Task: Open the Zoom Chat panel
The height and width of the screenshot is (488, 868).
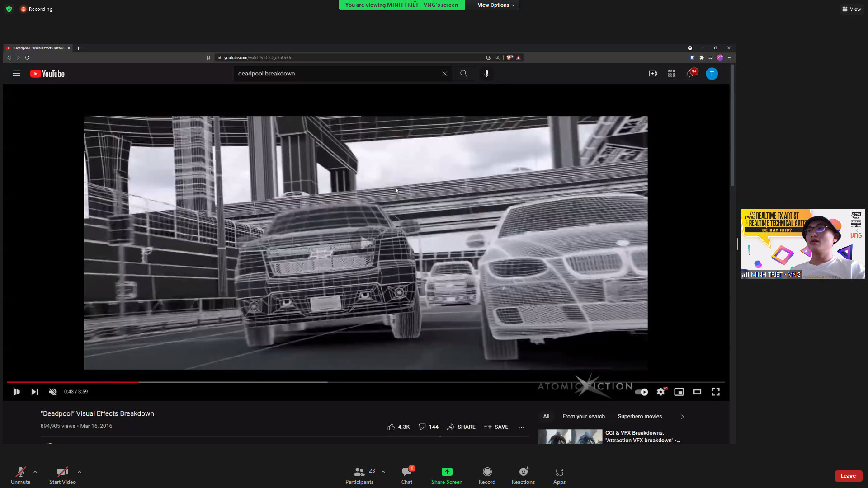Action: point(407,476)
